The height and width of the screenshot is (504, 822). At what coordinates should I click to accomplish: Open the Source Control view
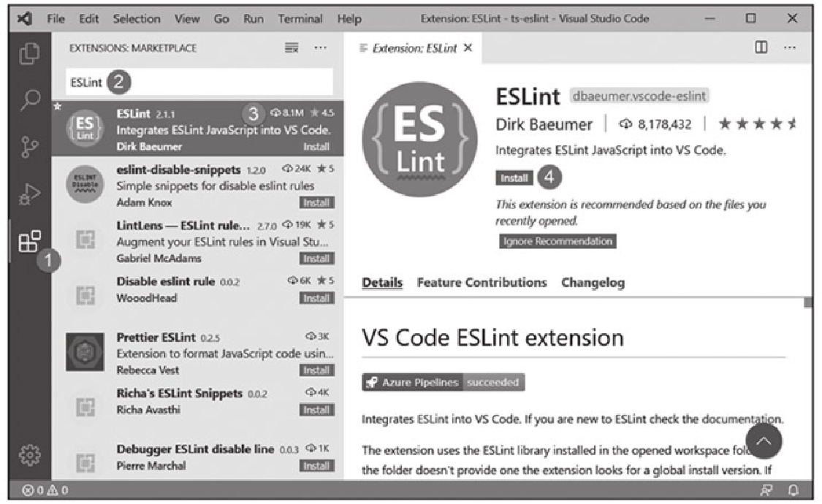(29, 148)
